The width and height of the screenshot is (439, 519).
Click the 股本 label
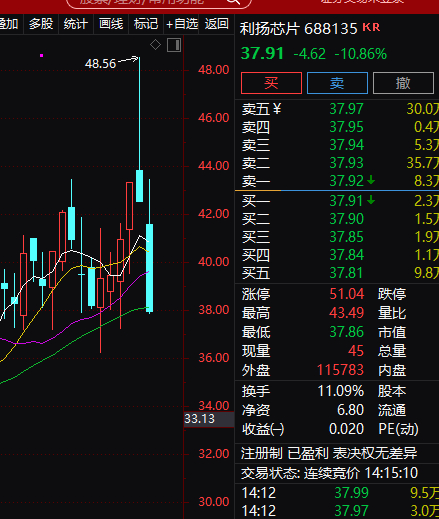coord(392,391)
